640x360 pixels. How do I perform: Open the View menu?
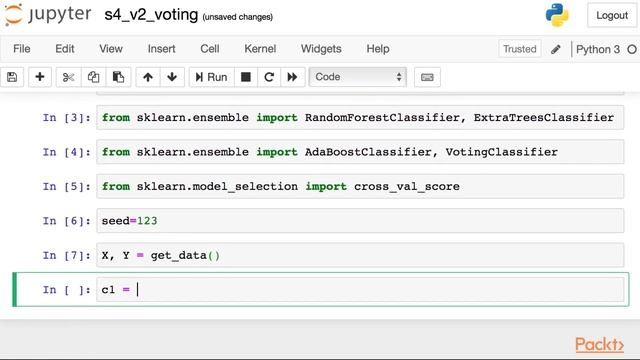[111, 49]
